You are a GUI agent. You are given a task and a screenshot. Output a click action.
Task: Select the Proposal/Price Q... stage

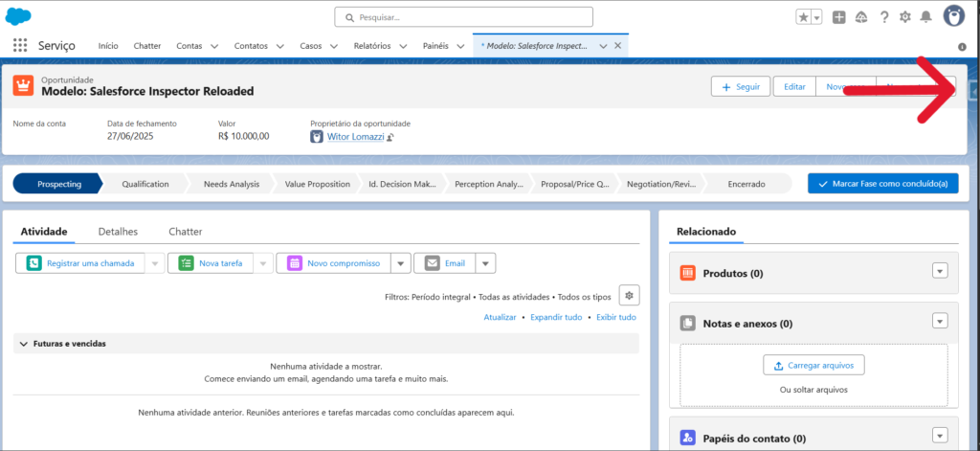point(575,184)
